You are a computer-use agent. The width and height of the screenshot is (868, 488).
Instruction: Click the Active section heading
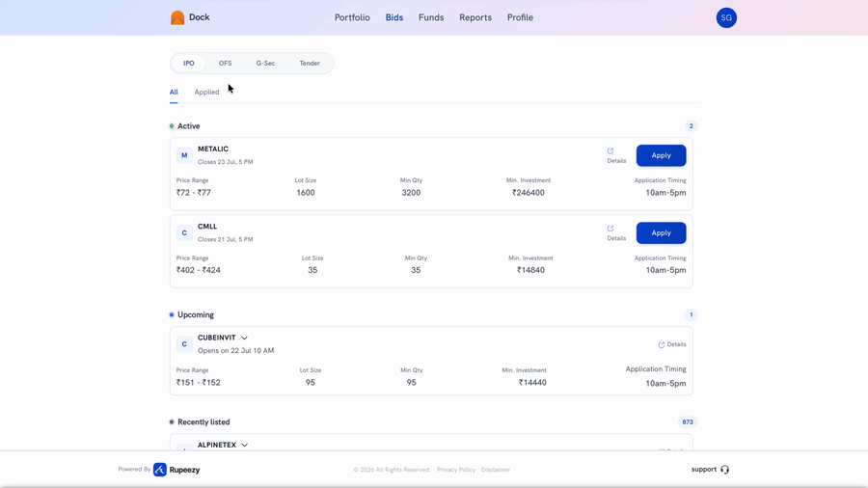click(188, 126)
